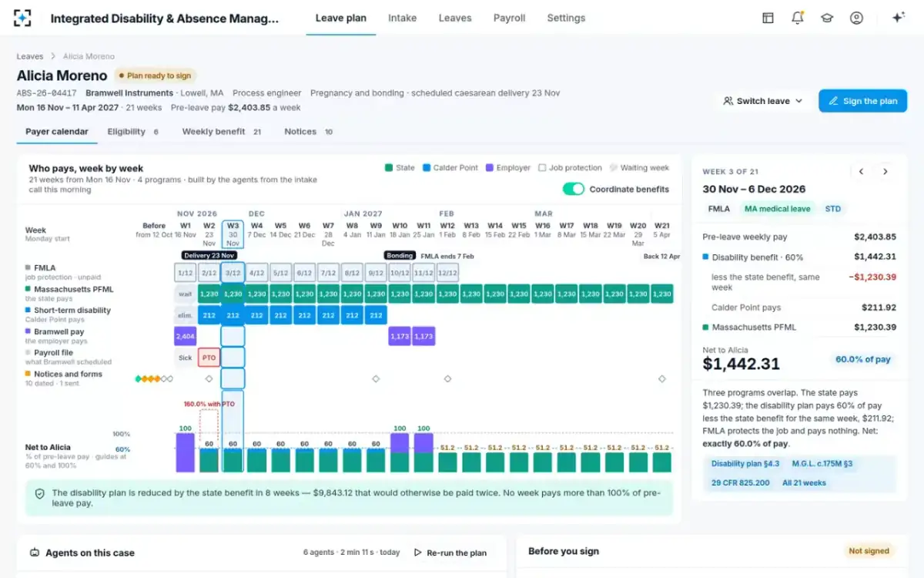Click the PTO payroll file cell
Viewport: 924px width, 578px height.
209,358
